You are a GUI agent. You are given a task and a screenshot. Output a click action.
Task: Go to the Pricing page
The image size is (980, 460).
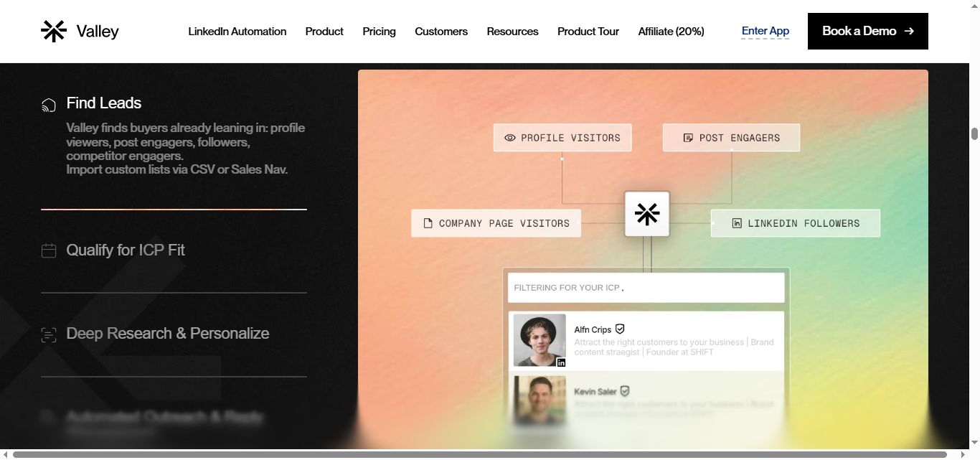pos(379,32)
